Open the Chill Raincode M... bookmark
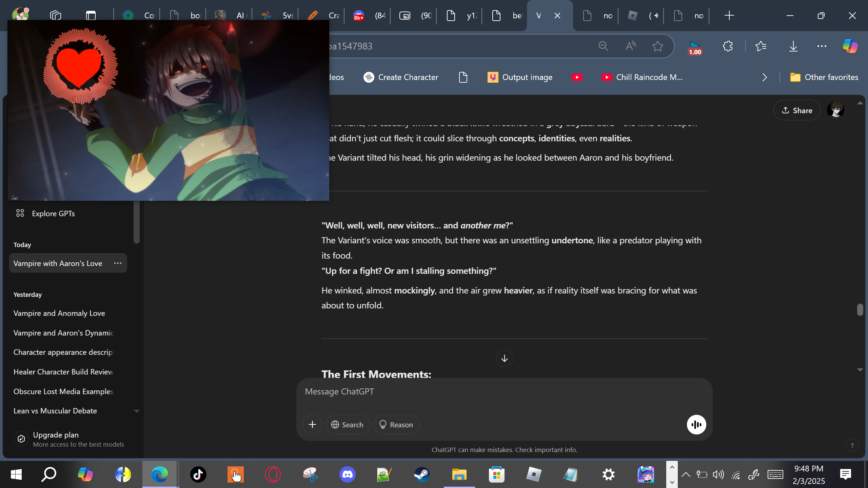Viewport: 868px width, 488px height. click(642, 77)
